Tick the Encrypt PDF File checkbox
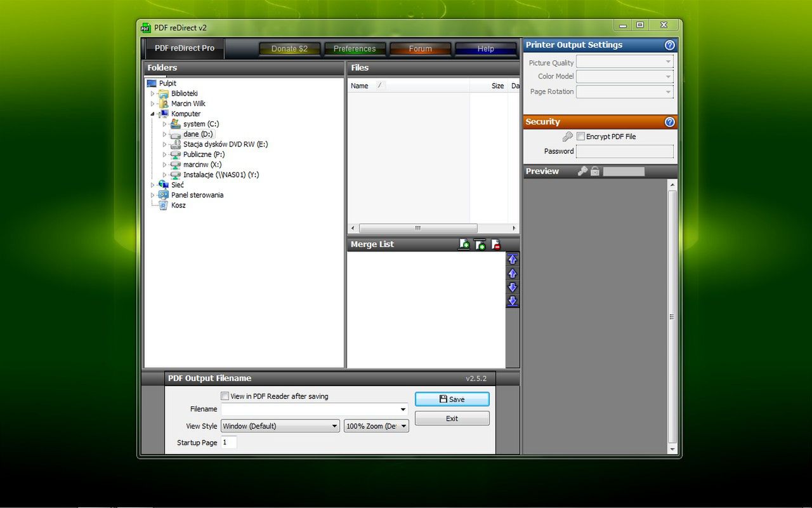 point(580,137)
